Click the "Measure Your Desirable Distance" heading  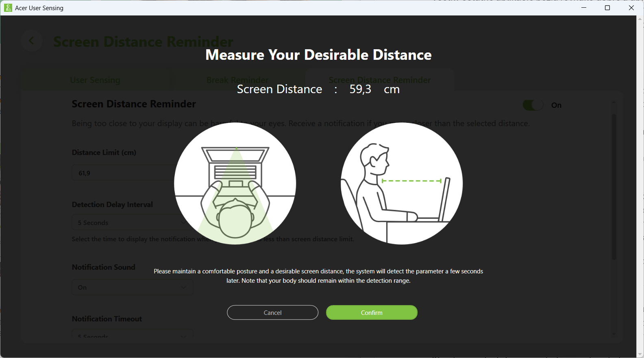(318, 55)
